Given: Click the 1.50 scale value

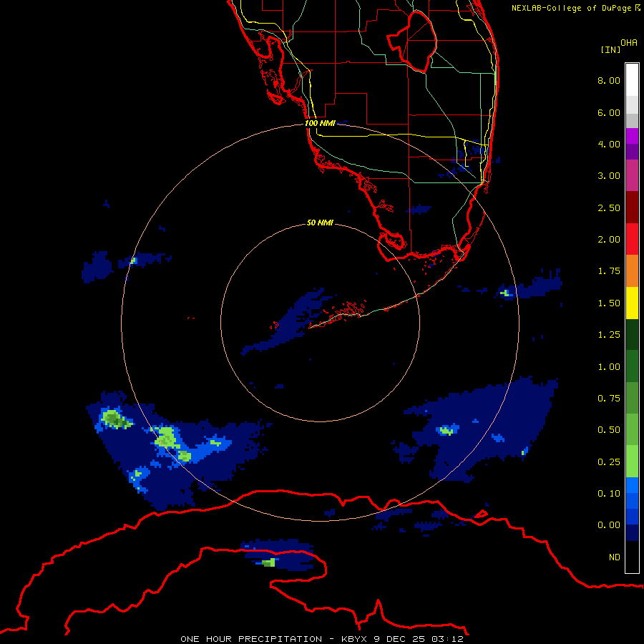Looking at the screenshot, I should pyautogui.click(x=609, y=303).
